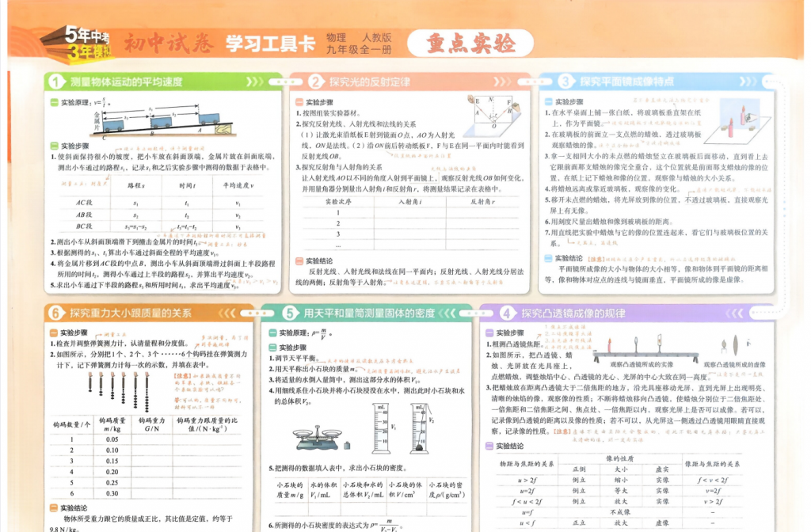Select the 水的体积 V1/mL column header
This screenshot has width=811, height=532.
(323, 489)
